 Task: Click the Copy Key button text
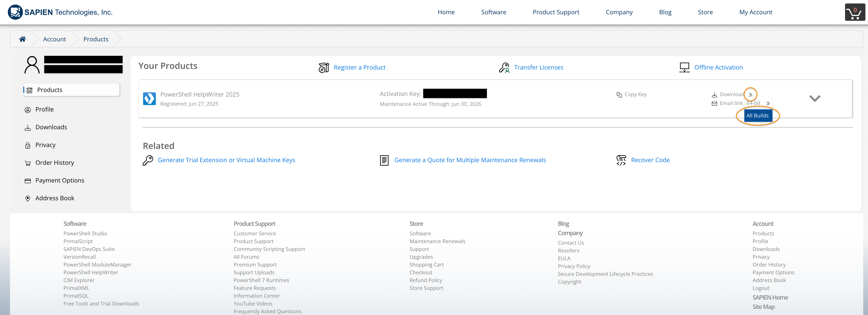click(635, 94)
